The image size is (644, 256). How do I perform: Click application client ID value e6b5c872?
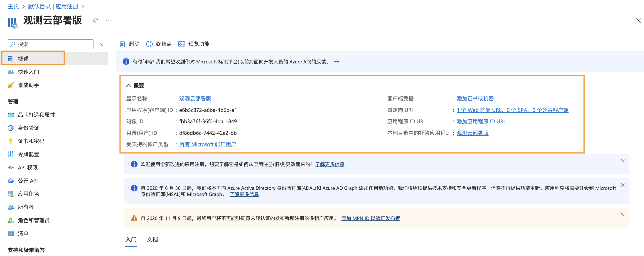[208, 110]
